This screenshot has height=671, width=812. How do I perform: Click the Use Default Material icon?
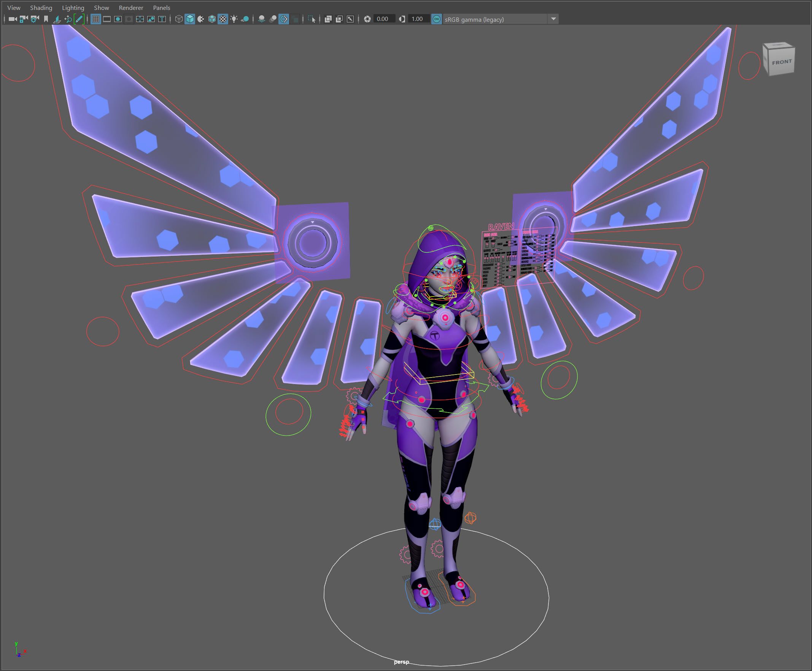201,19
